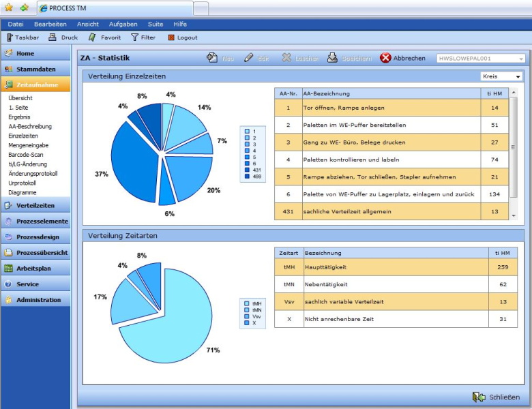Click the red Abbrechen icon
The height and width of the screenshot is (409, 532).
coord(386,58)
